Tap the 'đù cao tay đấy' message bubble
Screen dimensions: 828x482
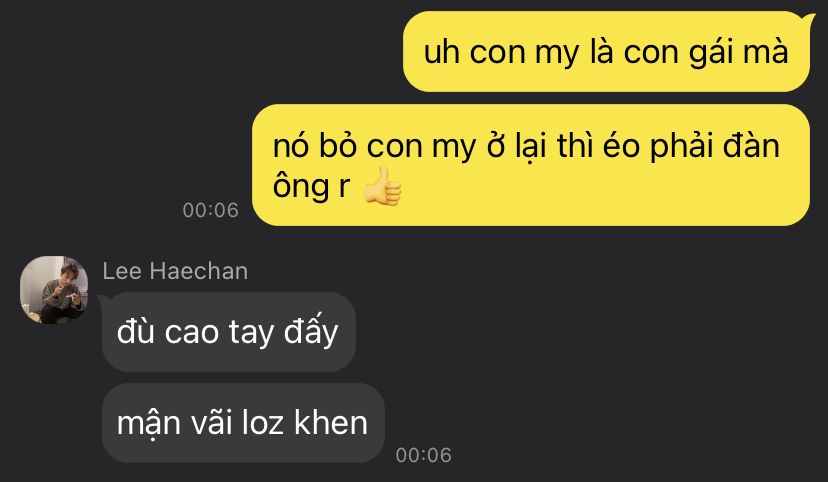tap(229, 332)
